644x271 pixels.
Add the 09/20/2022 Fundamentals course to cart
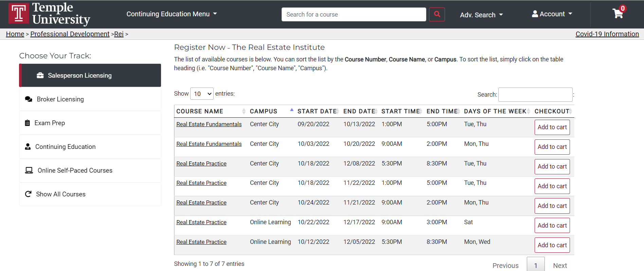[x=552, y=127]
